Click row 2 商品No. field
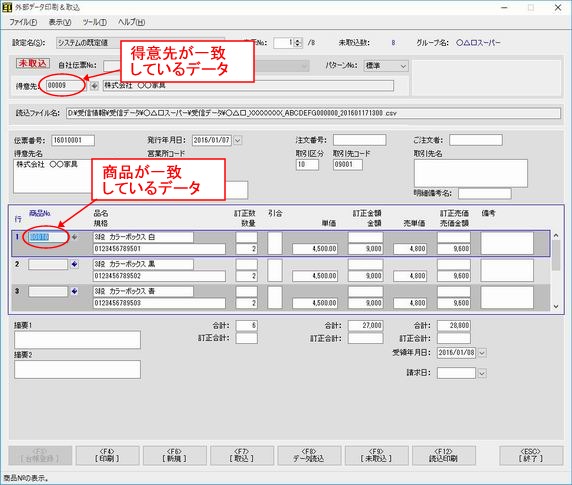 (x=48, y=264)
